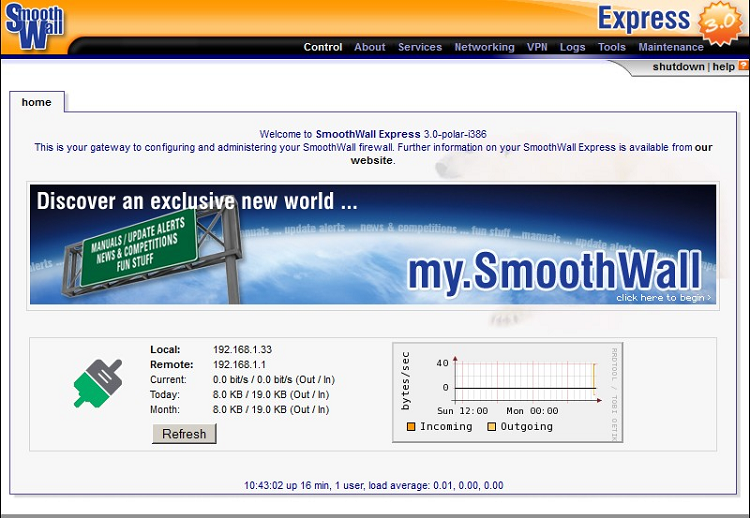The image size is (750, 518).
Task: Click the SmoothWall logo
Action: coord(35,27)
